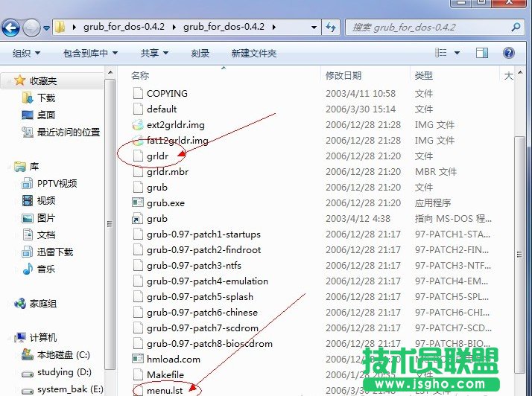Toggle the preview pane icon
The width and height of the screenshot is (532, 396).
tap(482, 53)
